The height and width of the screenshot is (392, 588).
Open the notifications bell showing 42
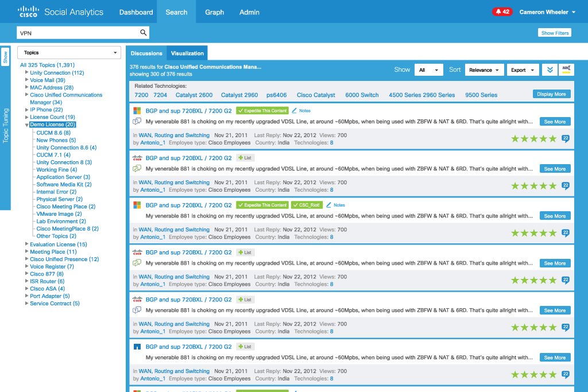click(x=501, y=12)
